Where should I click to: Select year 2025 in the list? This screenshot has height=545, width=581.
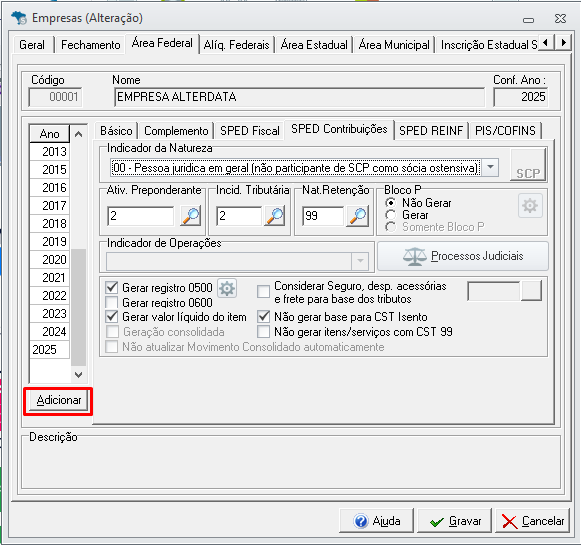point(49,350)
